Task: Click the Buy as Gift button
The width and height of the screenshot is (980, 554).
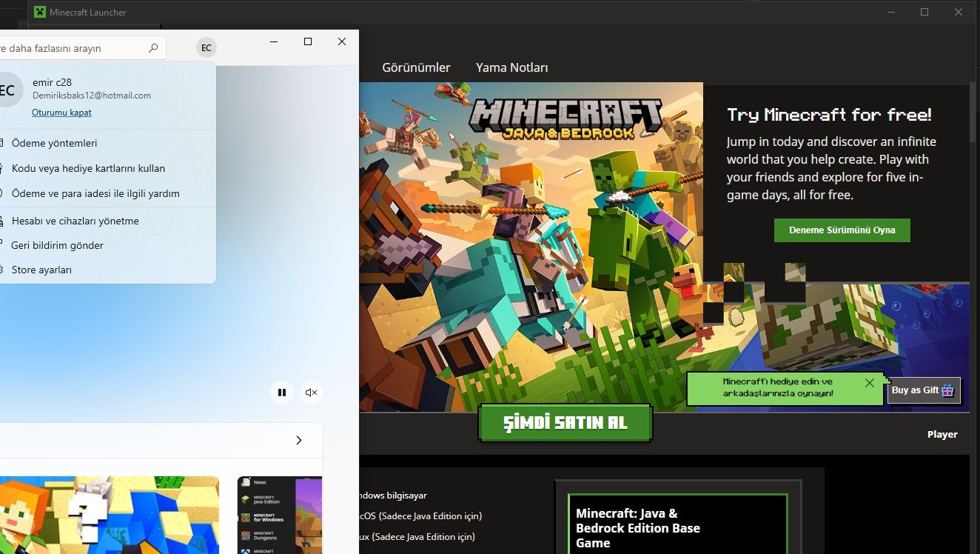Action: [x=924, y=390]
